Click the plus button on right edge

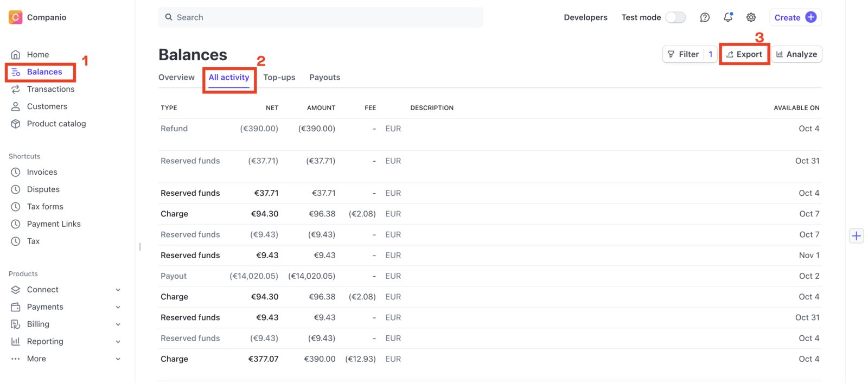coord(856,236)
